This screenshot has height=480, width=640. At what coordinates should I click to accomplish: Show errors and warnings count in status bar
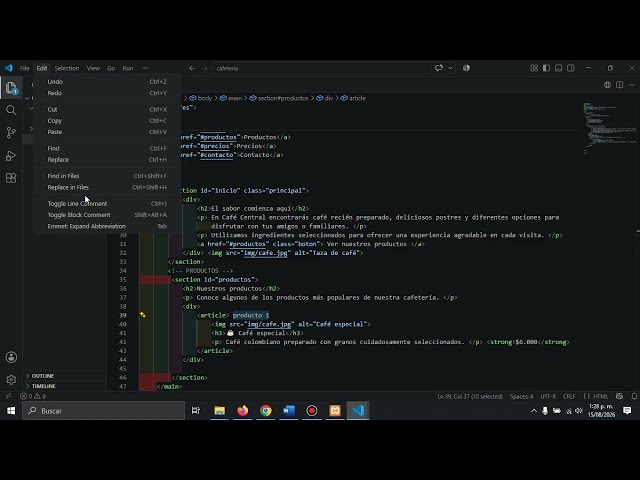(33, 396)
